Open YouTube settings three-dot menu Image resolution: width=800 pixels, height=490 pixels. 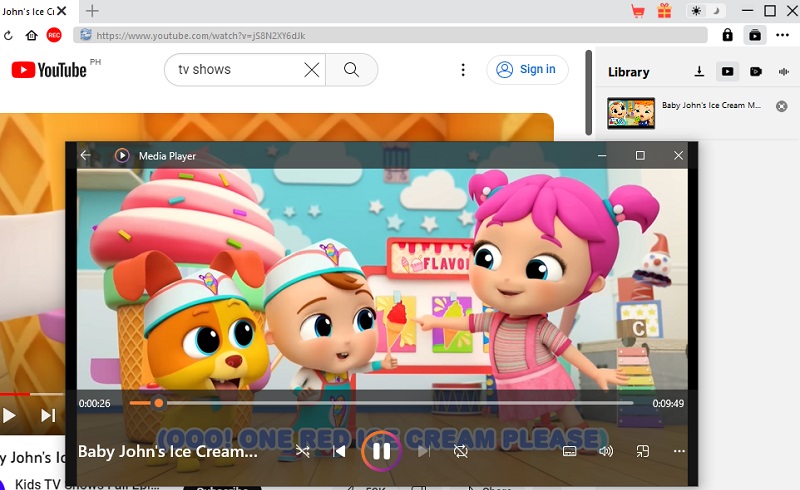coord(463,70)
